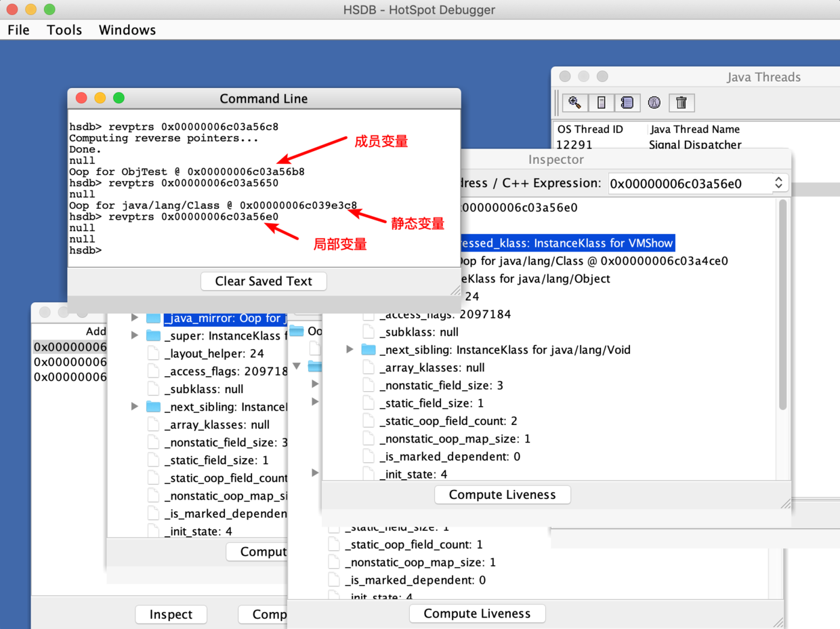840x629 pixels.
Task: Click file icon next to _static_oop_field_count: 2
Action: (x=369, y=421)
